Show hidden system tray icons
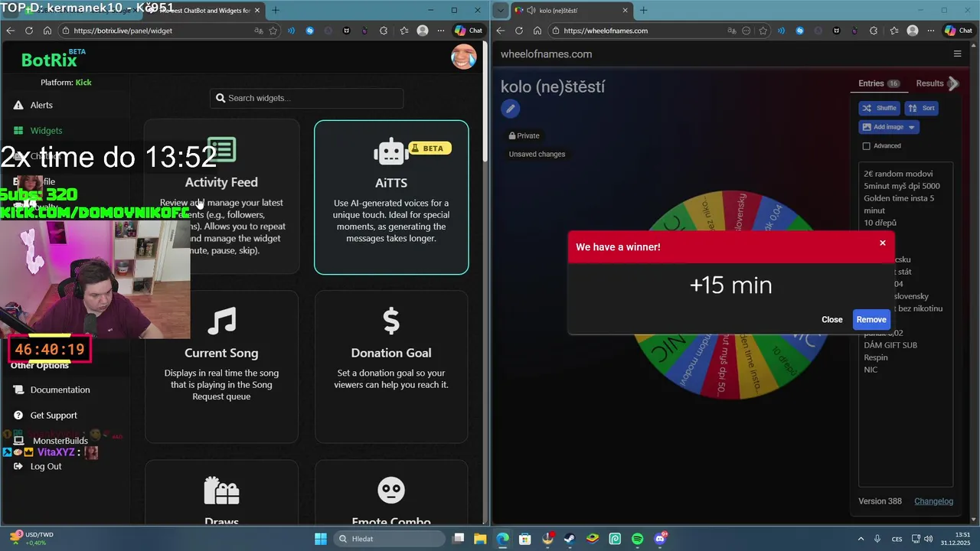Screen dimensions: 980x551 click(x=861, y=539)
